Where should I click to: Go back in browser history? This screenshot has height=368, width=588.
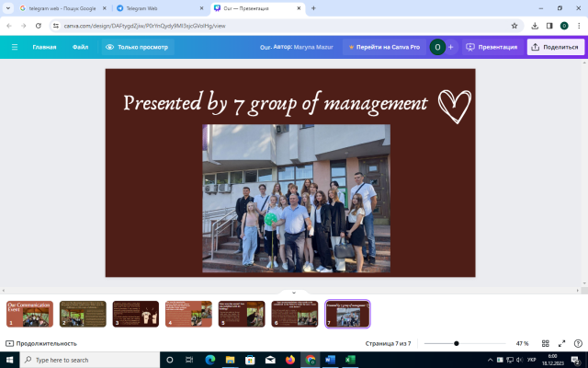tap(9, 26)
